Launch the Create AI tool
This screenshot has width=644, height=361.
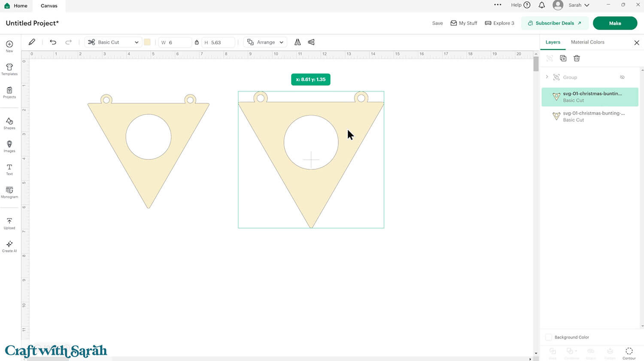(9, 245)
